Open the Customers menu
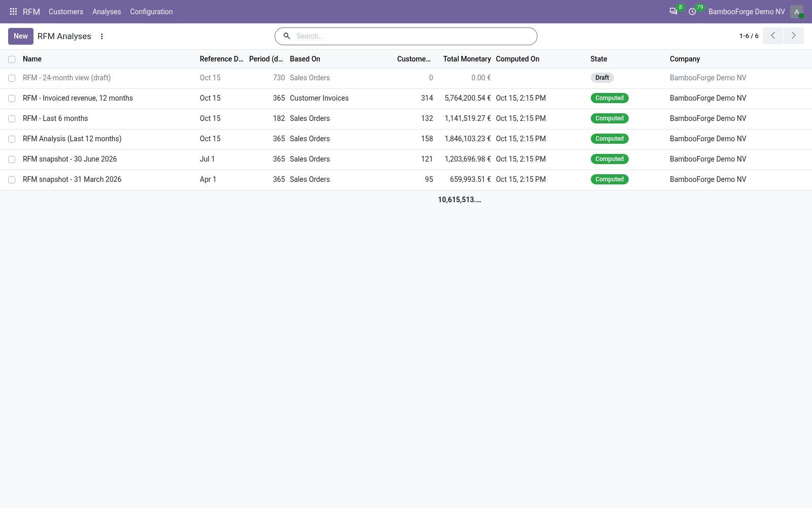Image resolution: width=812 pixels, height=508 pixels. tap(66, 12)
